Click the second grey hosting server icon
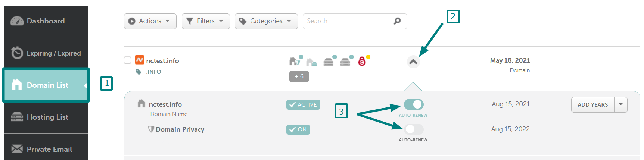The image size is (644, 160). (x=345, y=62)
